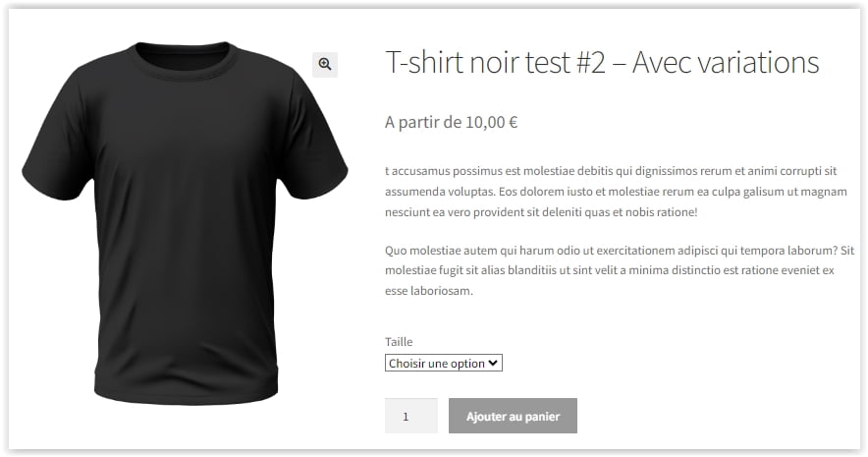Focus the quantity field showing 1

pos(410,416)
